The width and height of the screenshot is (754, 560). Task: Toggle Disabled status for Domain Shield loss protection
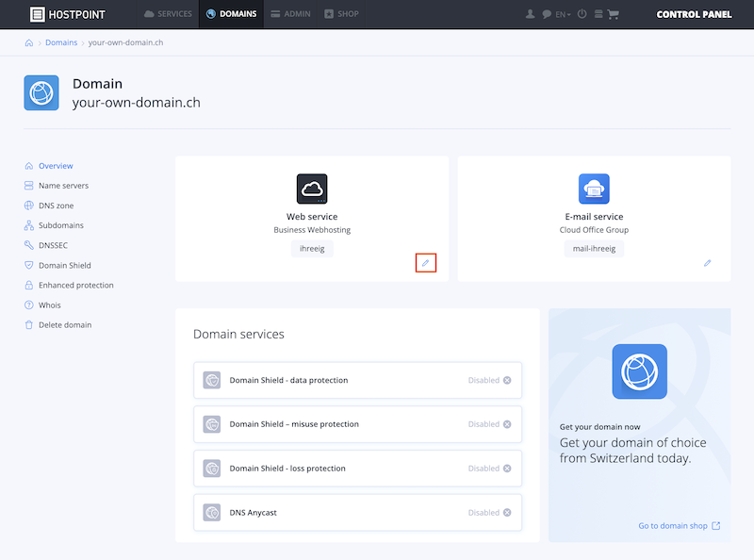489,469
